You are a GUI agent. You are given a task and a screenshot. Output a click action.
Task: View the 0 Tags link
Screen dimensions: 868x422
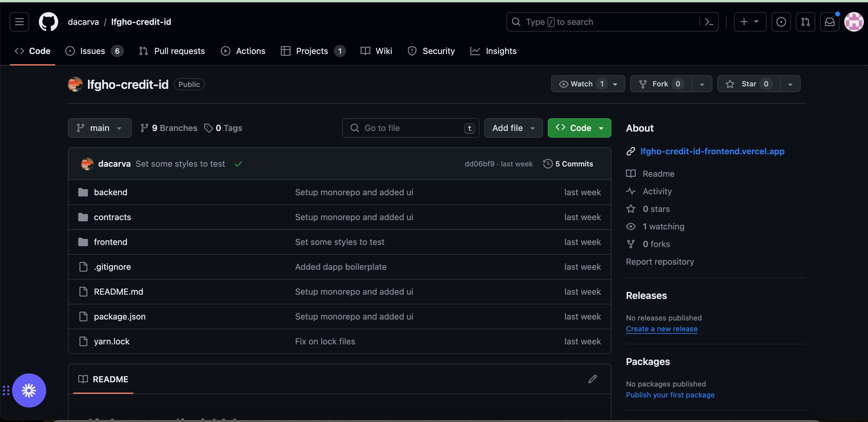tap(223, 128)
